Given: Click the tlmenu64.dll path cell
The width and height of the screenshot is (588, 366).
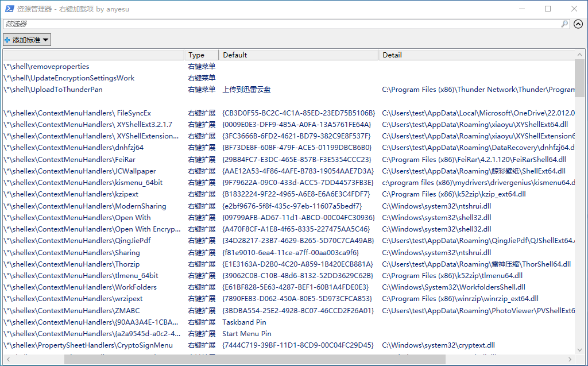Looking at the screenshot, I should coord(452,276).
